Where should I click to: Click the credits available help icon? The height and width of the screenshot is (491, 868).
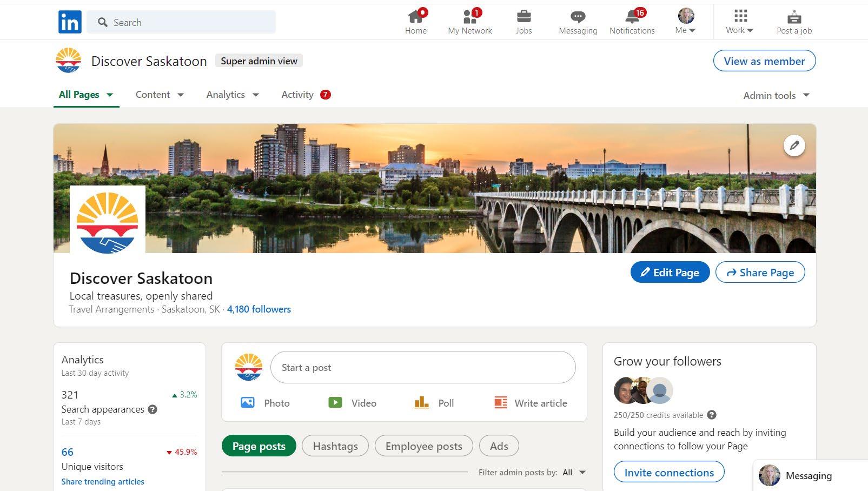[712, 415]
